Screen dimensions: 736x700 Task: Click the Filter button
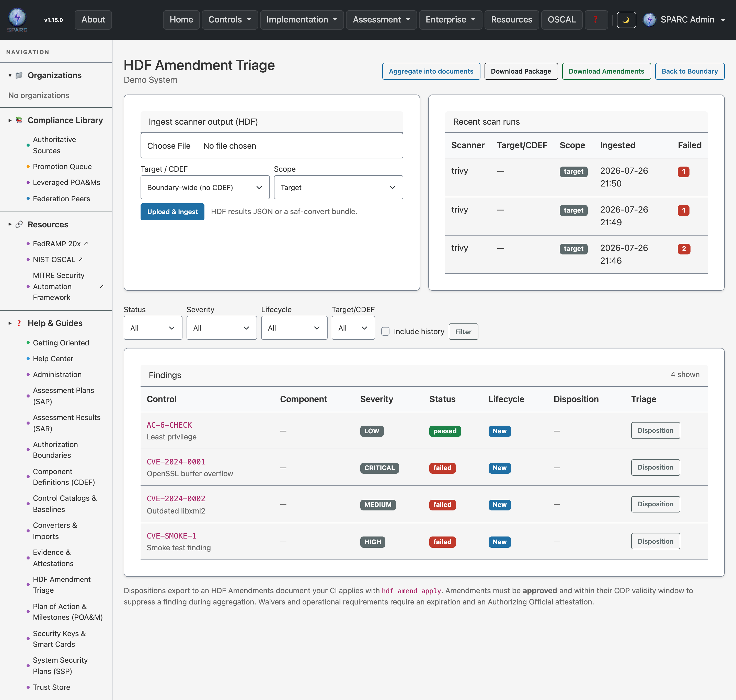(x=463, y=332)
